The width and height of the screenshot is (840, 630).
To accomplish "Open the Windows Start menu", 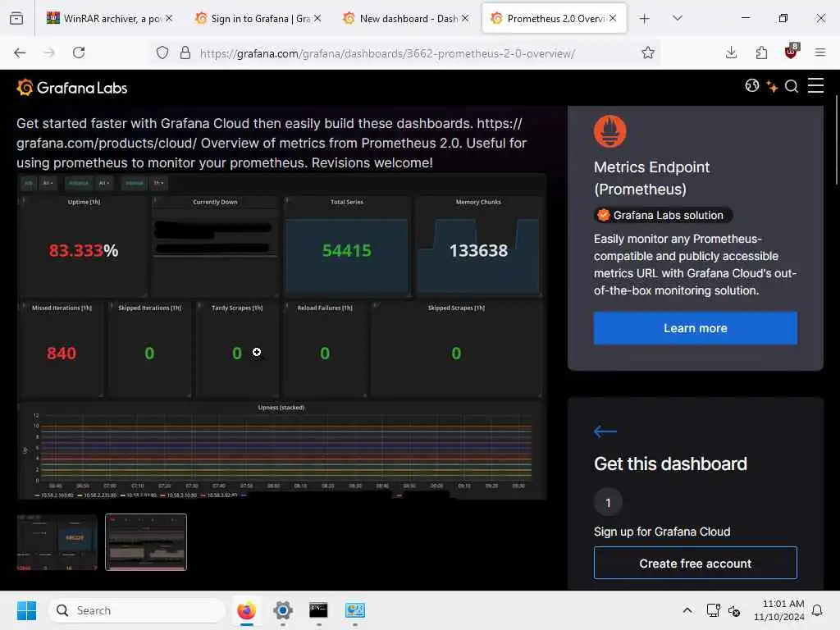I will [26, 610].
